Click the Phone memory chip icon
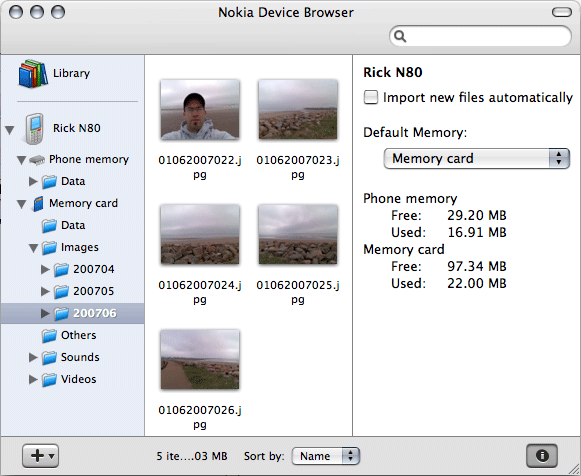Viewport: 581px width, 476px height. (37, 160)
